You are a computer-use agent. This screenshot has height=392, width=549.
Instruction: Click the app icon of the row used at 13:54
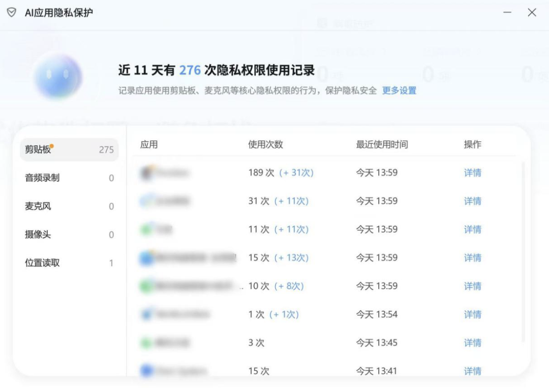click(x=146, y=314)
